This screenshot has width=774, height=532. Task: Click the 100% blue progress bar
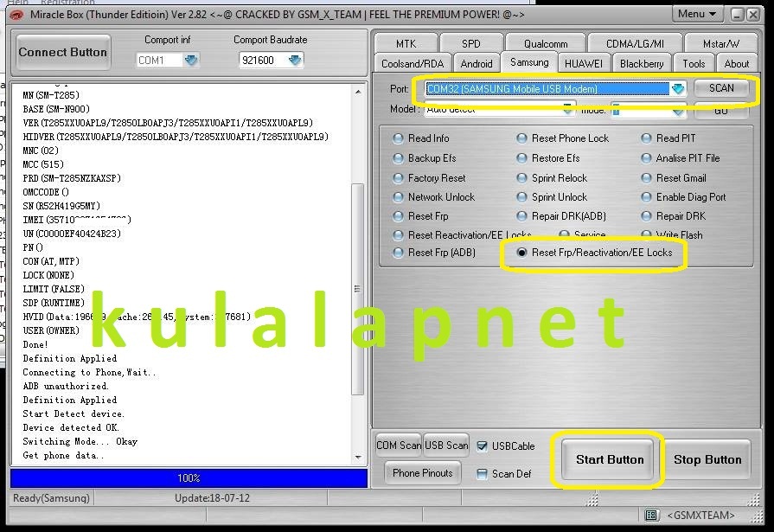189,478
